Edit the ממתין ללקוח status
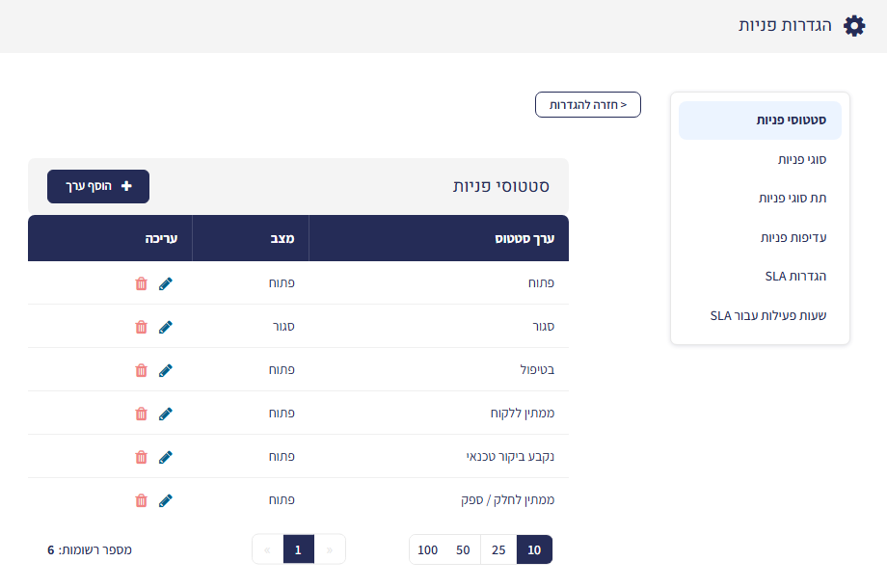 coord(165,414)
